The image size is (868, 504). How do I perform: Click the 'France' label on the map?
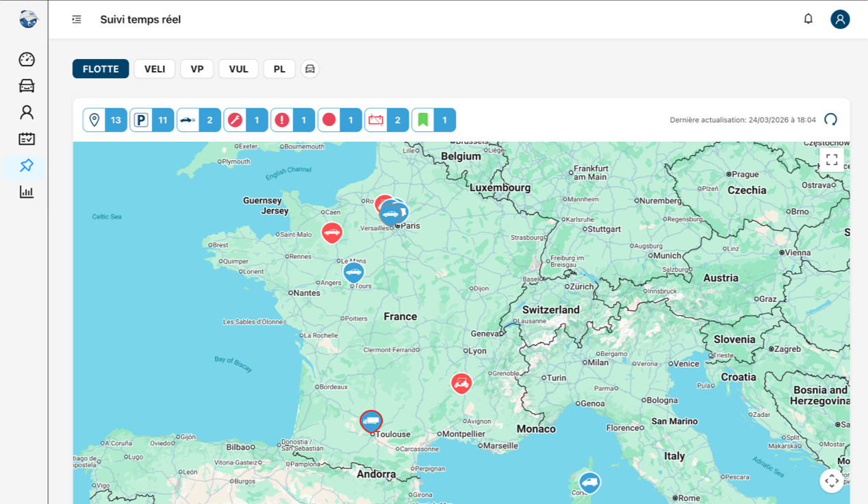coord(400,316)
